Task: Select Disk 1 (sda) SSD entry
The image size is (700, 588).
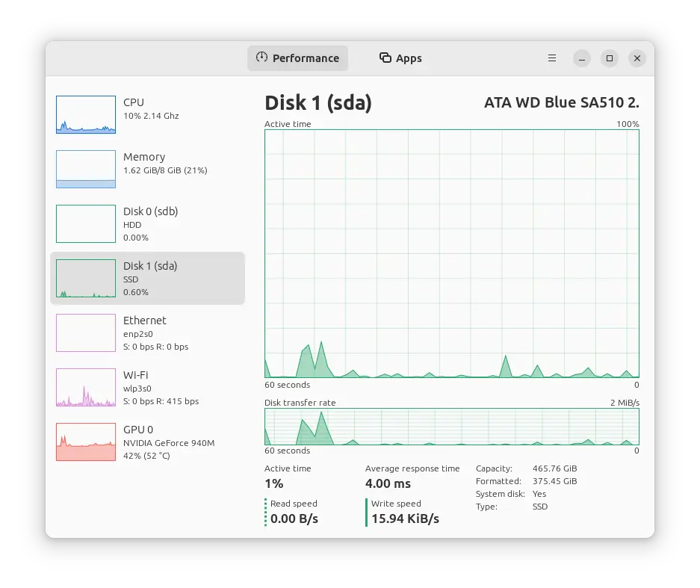Action: point(149,278)
